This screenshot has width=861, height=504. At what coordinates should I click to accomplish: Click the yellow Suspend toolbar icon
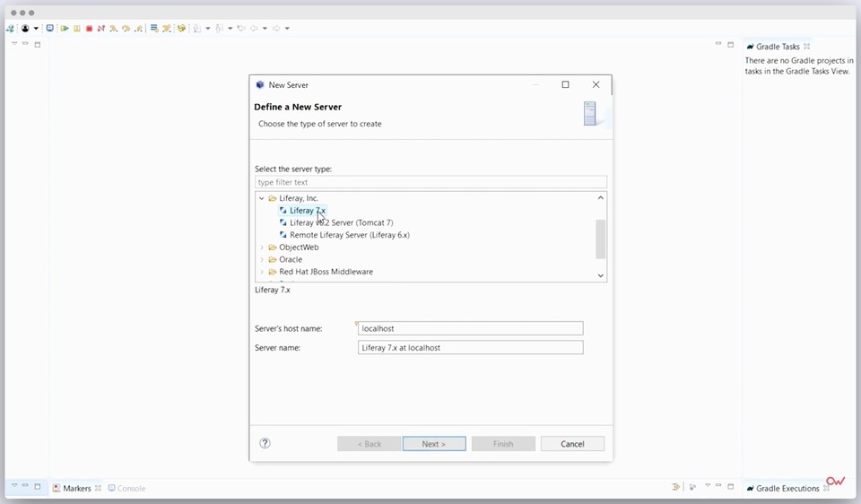coord(77,29)
